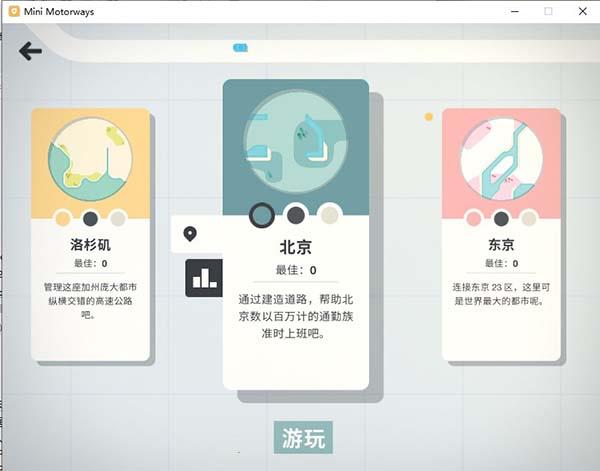Select the dark mode circle on 洛杉矶 card
This screenshot has width=600, height=471.
point(90,219)
